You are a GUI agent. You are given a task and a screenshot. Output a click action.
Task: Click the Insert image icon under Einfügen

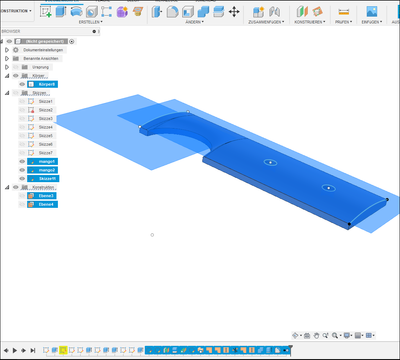pyautogui.click(x=372, y=12)
